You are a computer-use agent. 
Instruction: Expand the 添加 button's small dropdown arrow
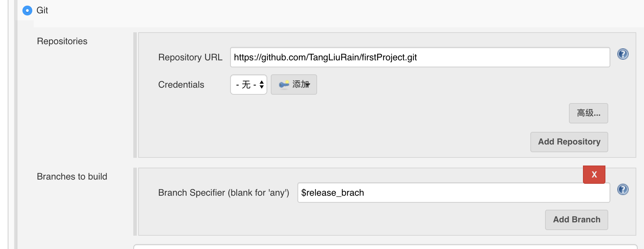[x=308, y=85]
